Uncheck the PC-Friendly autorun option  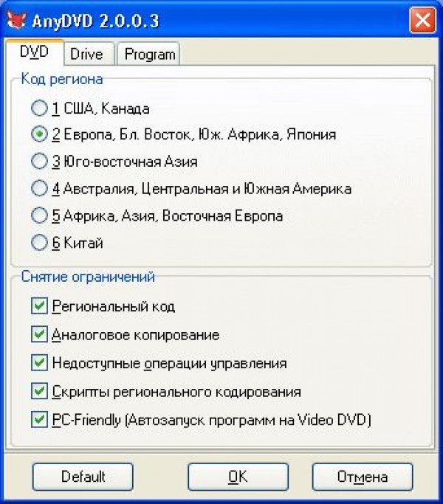tap(39, 420)
